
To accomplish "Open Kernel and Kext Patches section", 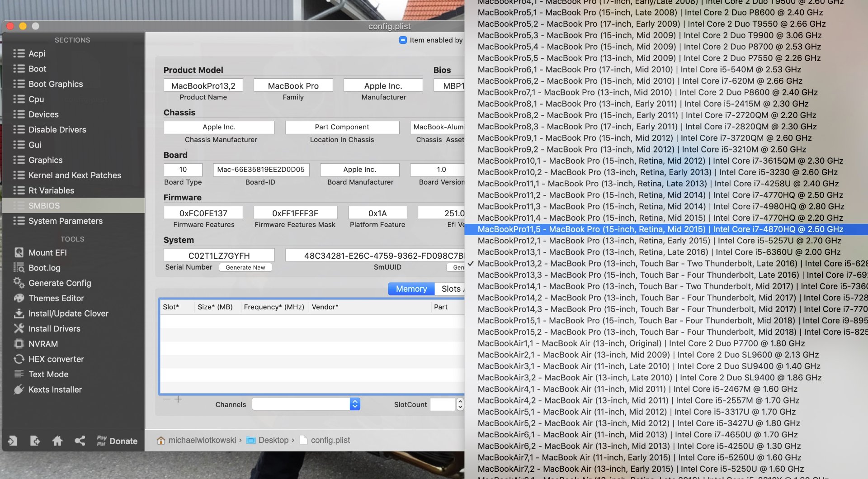I will [x=75, y=175].
